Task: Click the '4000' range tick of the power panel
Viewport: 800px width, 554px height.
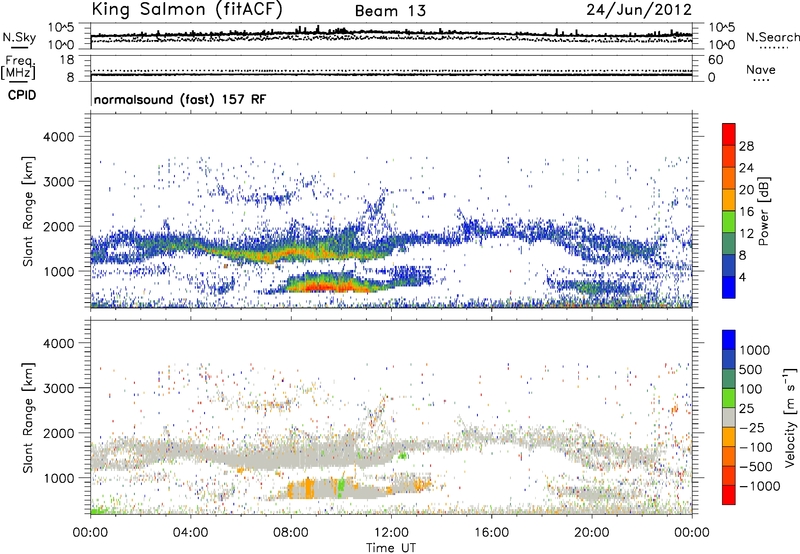Action: point(58,137)
